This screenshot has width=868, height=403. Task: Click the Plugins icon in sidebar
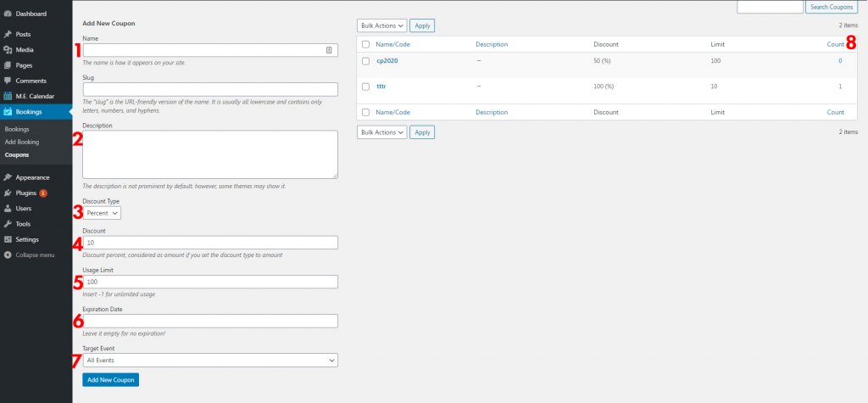[x=8, y=193]
